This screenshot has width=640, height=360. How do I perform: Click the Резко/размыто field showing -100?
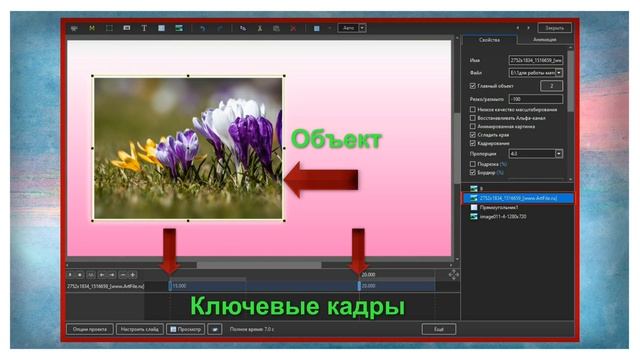coord(536,99)
